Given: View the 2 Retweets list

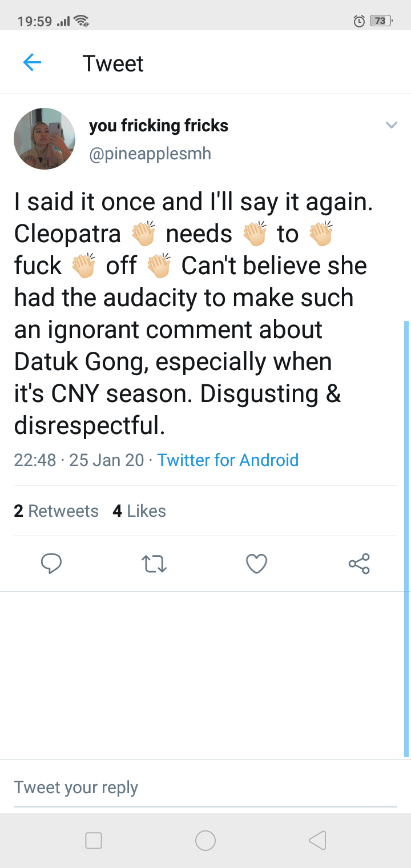Looking at the screenshot, I should click(x=56, y=511).
